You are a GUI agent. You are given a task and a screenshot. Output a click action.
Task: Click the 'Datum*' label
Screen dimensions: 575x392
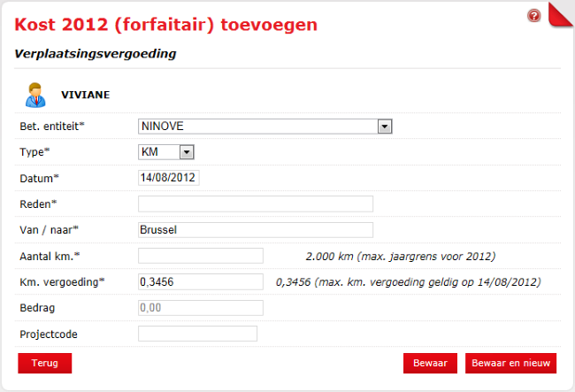(39, 178)
